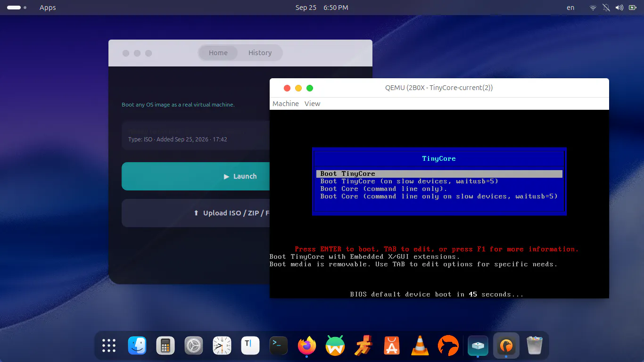
Task: Open the Clock app in the dock
Action: pos(222,346)
